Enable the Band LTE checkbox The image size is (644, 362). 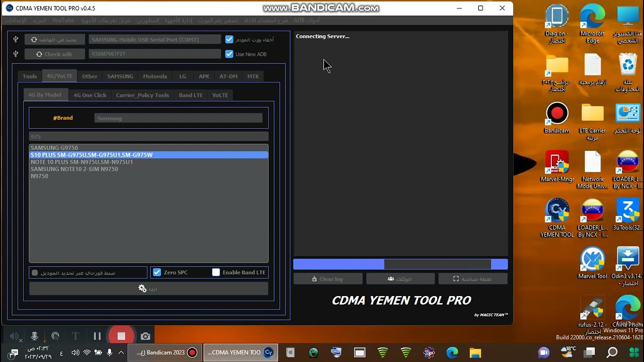(216, 272)
